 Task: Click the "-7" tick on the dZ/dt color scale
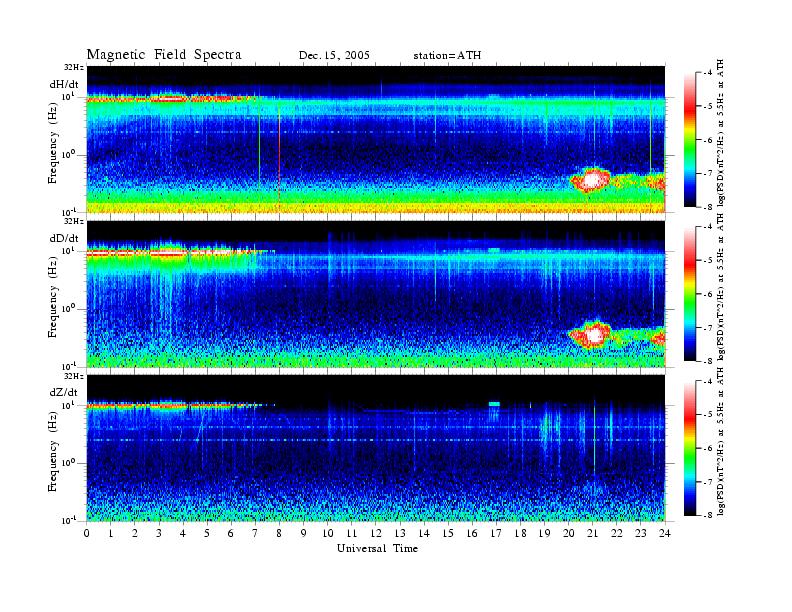click(709, 482)
